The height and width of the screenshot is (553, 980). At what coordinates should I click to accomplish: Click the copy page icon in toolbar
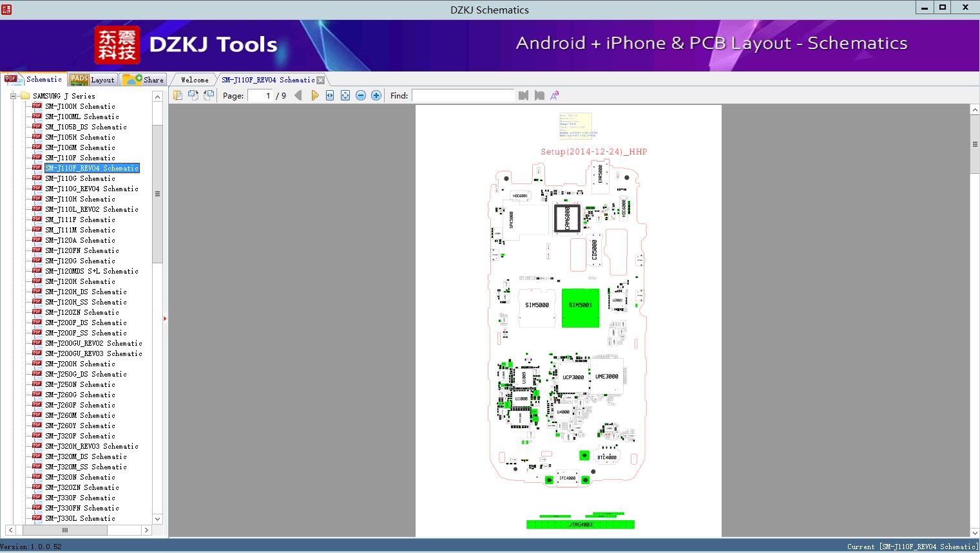tap(177, 95)
